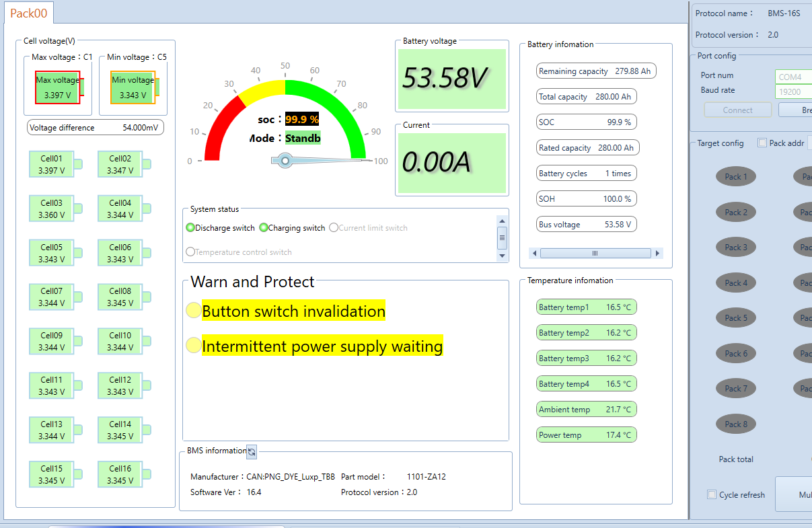The width and height of the screenshot is (812, 528).
Task: Click the Min voltage battery icon
Action: (135, 87)
